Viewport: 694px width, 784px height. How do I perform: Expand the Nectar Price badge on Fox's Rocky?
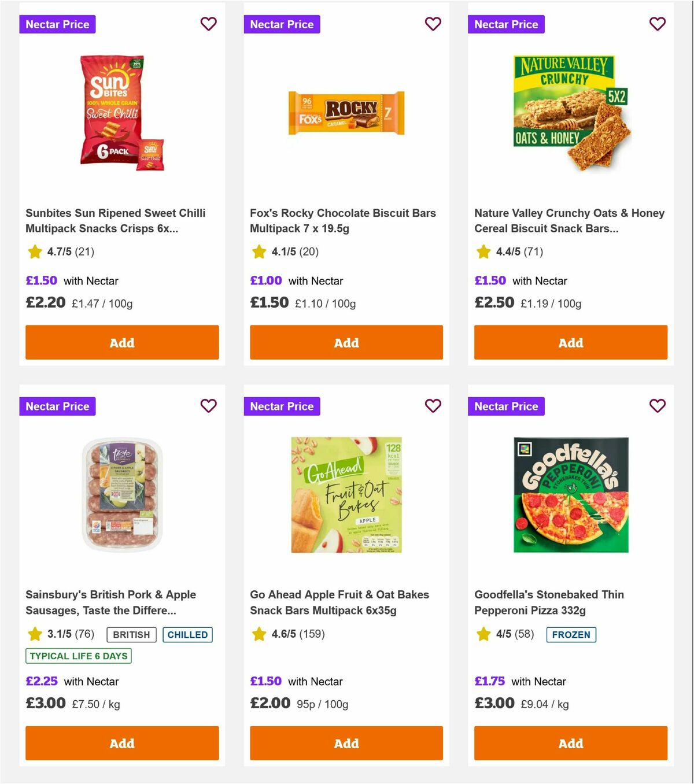(x=282, y=24)
